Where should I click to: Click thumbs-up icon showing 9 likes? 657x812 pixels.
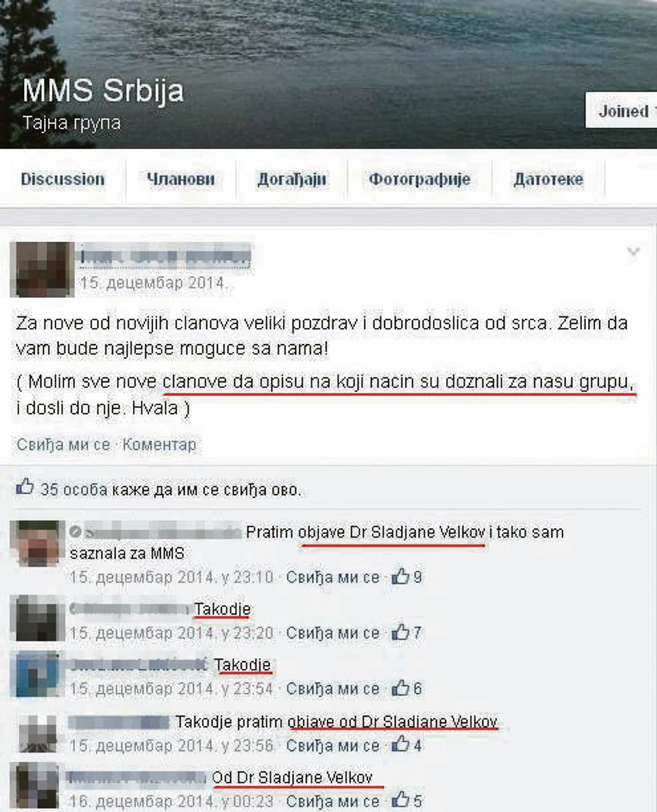400,576
